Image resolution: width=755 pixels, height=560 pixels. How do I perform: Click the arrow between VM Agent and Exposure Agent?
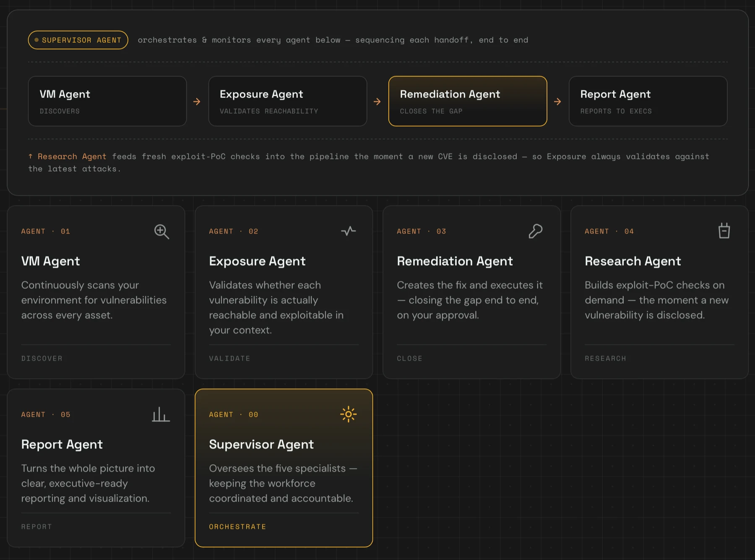click(197, 101)
